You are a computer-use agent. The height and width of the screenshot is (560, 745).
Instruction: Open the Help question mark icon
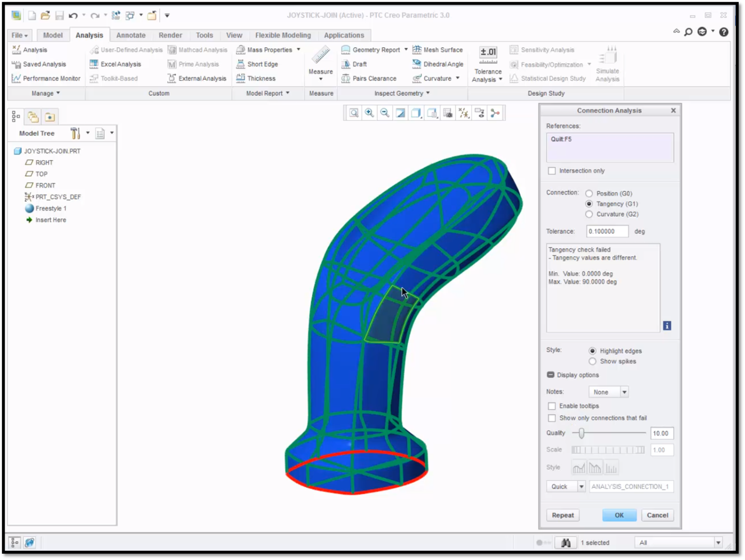pos(724,32)
